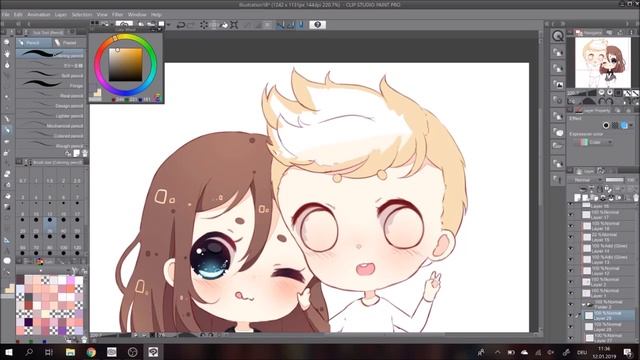Select the Navigator panel tab
Screen dimensions: 640x360
pyautogui.click(x=589, y=32)
